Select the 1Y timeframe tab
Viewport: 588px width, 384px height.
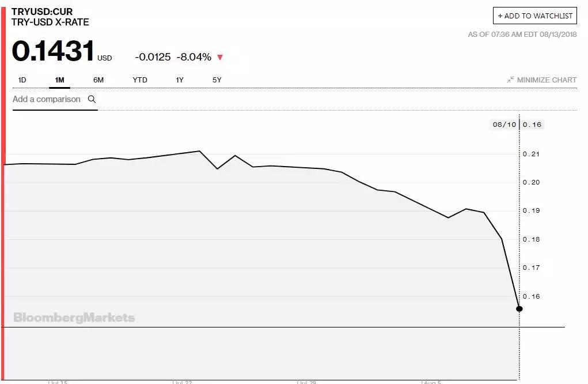tap(179, 80)
